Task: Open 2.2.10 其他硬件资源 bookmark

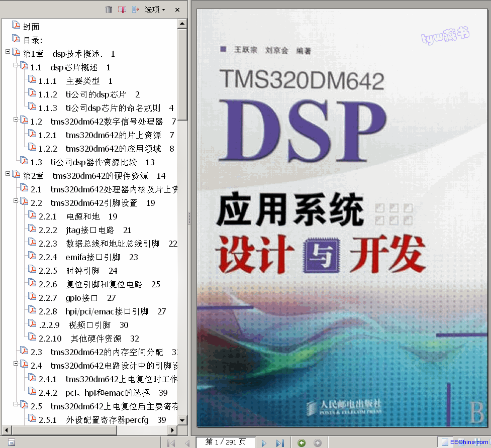Action: (x=88, y=339)
